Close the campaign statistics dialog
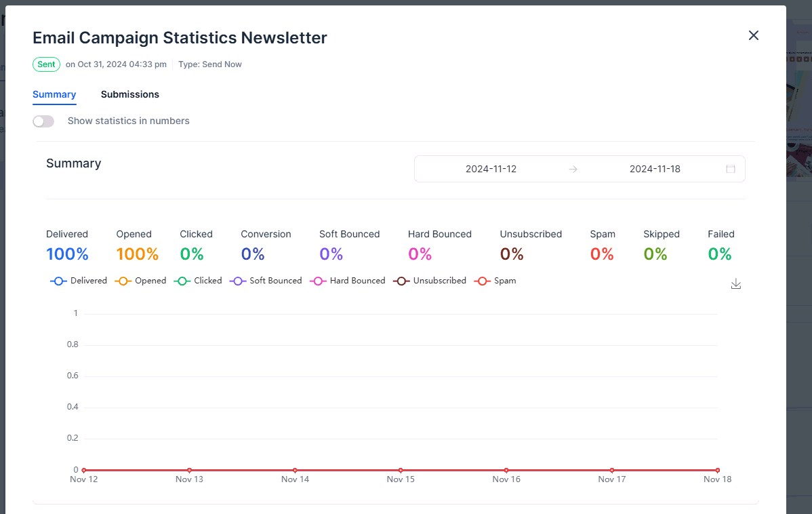 point(753,35)
